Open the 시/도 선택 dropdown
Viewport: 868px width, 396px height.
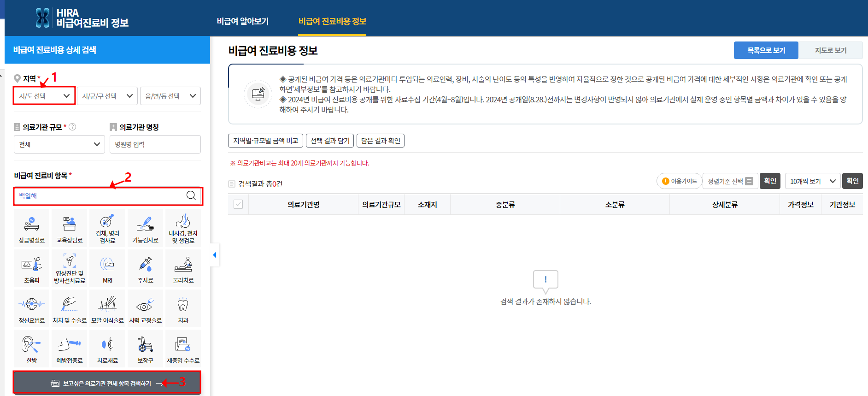point(44,96)
